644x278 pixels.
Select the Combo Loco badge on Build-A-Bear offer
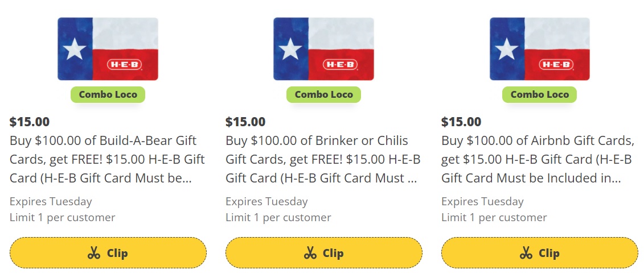pyautogui.click(x=108, y=95)
